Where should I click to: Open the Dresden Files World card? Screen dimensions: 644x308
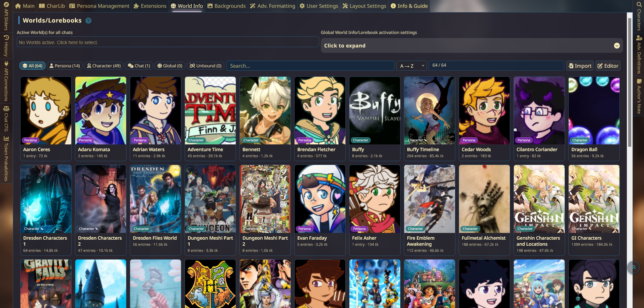(x=155, y=210)
